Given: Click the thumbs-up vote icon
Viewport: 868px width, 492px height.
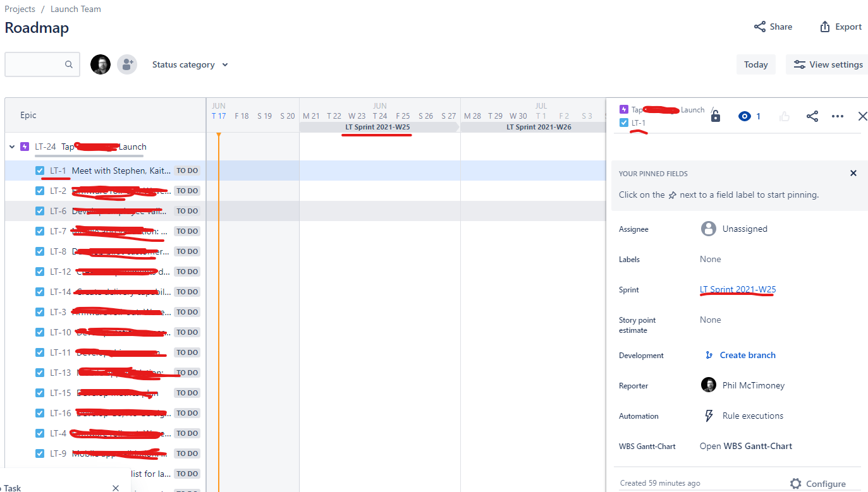Looking at the screenshot, I should pos(785,116).
